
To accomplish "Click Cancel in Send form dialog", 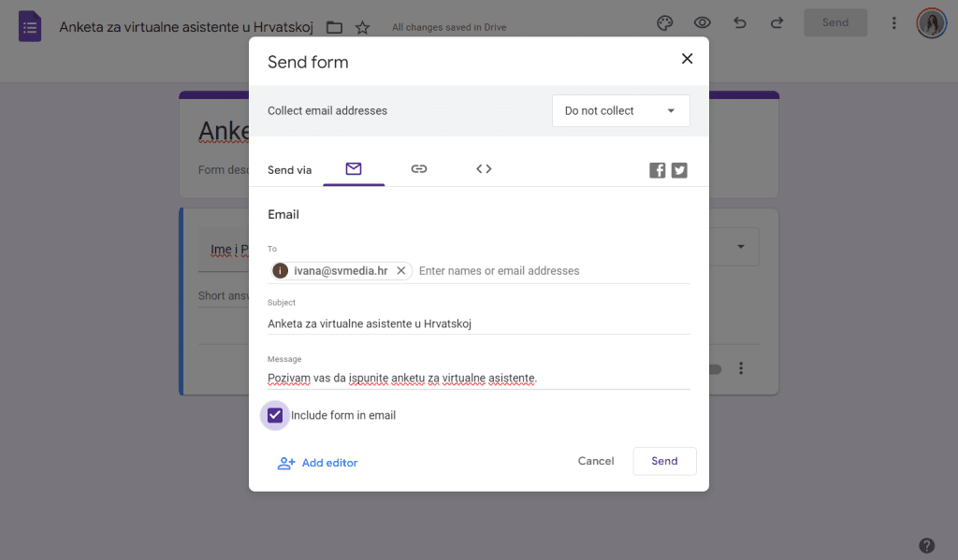I will 596,461.
